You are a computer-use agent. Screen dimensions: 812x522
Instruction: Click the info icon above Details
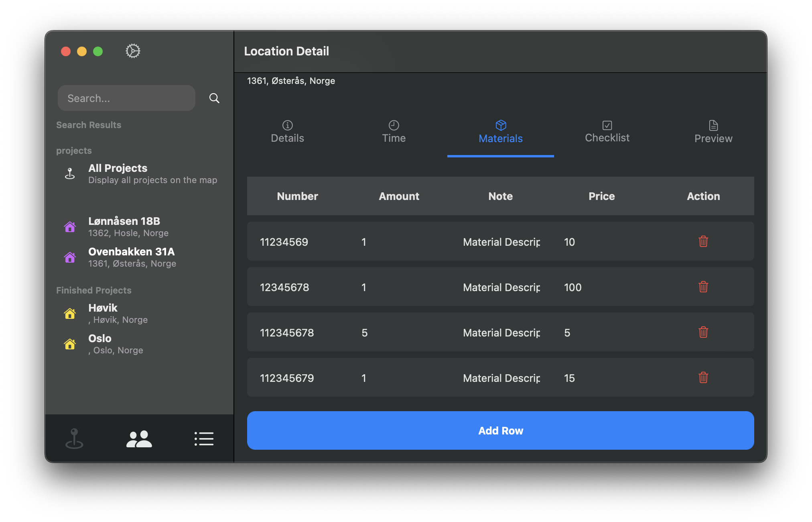click(288, 125)
